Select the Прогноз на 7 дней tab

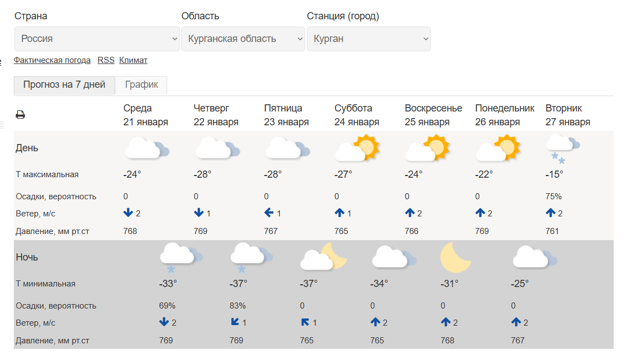coord(64,85)
